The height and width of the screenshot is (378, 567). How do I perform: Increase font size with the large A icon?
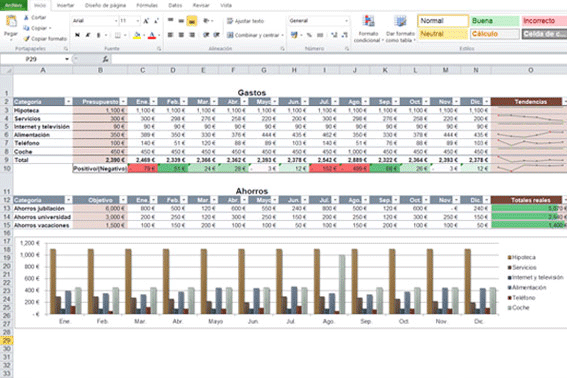[146, 21]
